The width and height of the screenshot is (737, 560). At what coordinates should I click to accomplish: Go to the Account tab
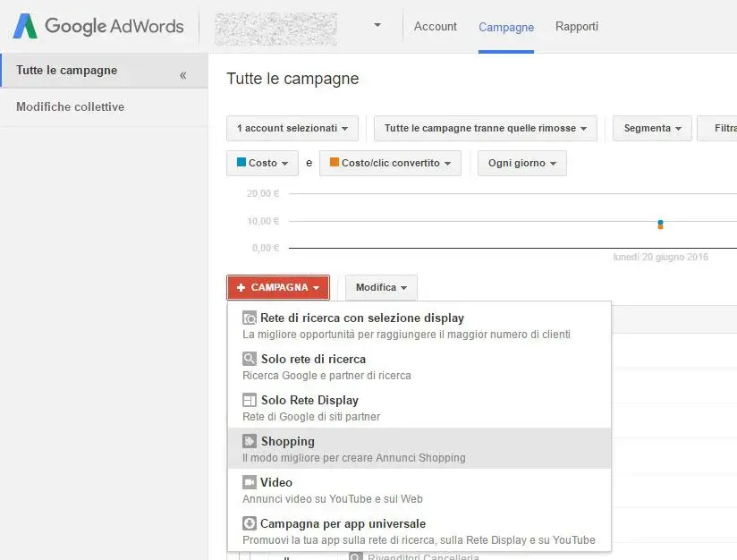pos(436,26)
